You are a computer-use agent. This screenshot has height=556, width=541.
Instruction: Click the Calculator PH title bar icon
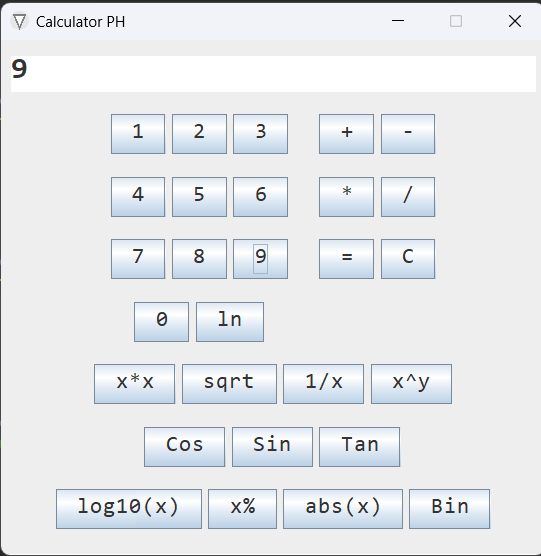coord(19,22)
